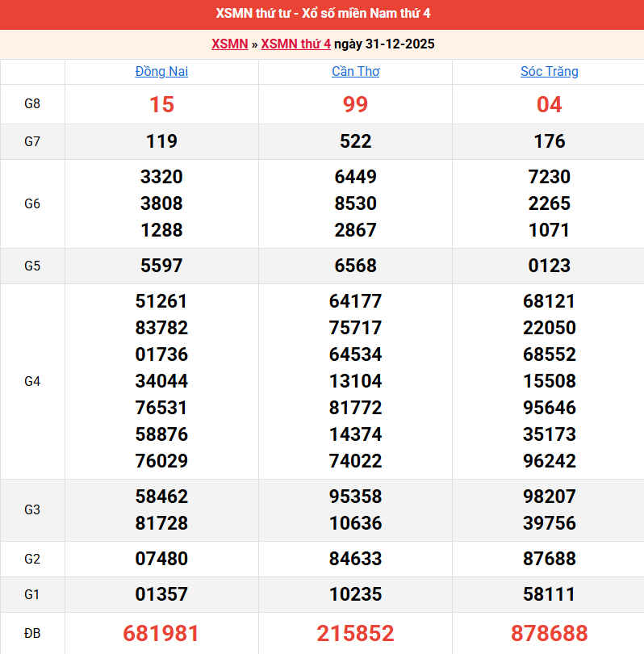Click the G8 row label

(32, 104)
